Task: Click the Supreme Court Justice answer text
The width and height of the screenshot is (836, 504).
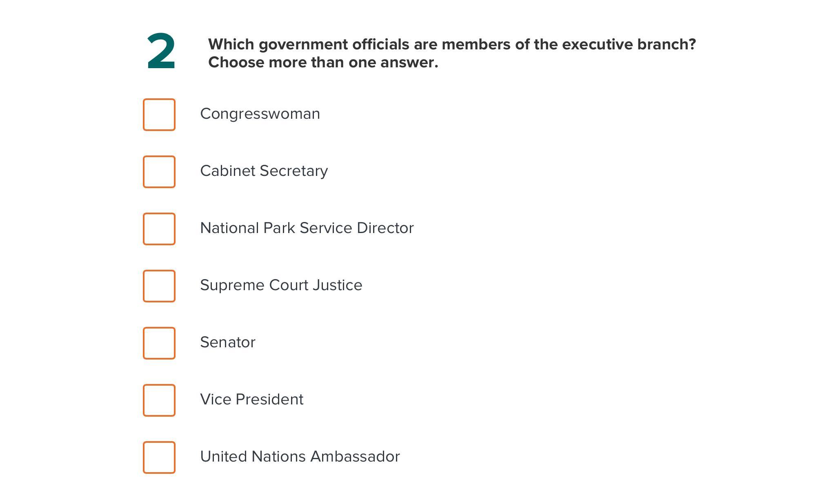Action: (x=281, y=285)
